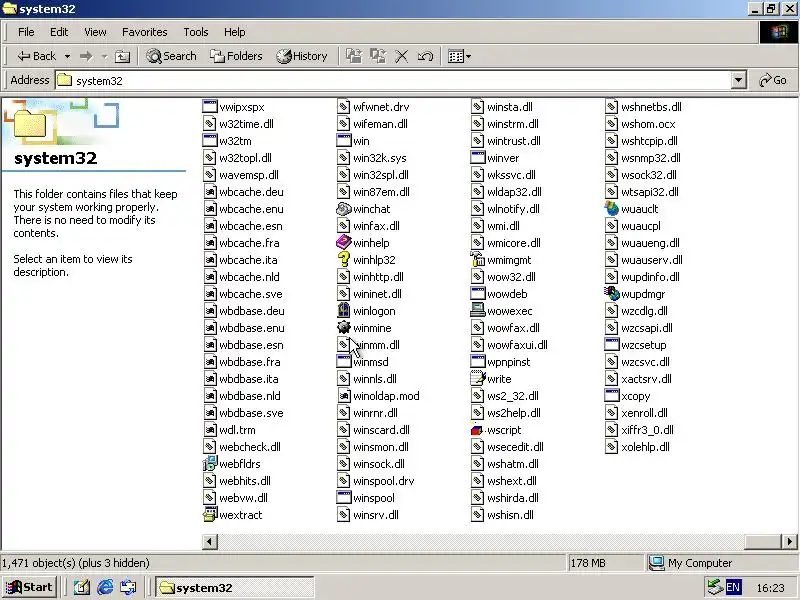
Task: Launch Outlook Express from quick launch
Action: [128, 587]
